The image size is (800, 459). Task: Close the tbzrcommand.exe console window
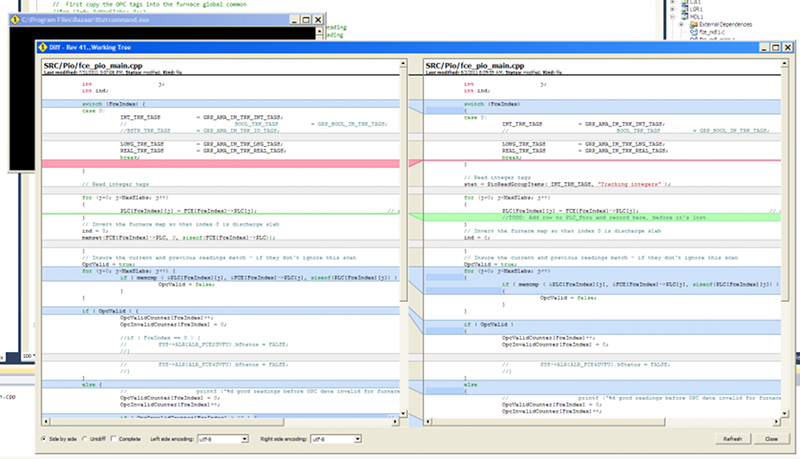(x=318, y=19)
